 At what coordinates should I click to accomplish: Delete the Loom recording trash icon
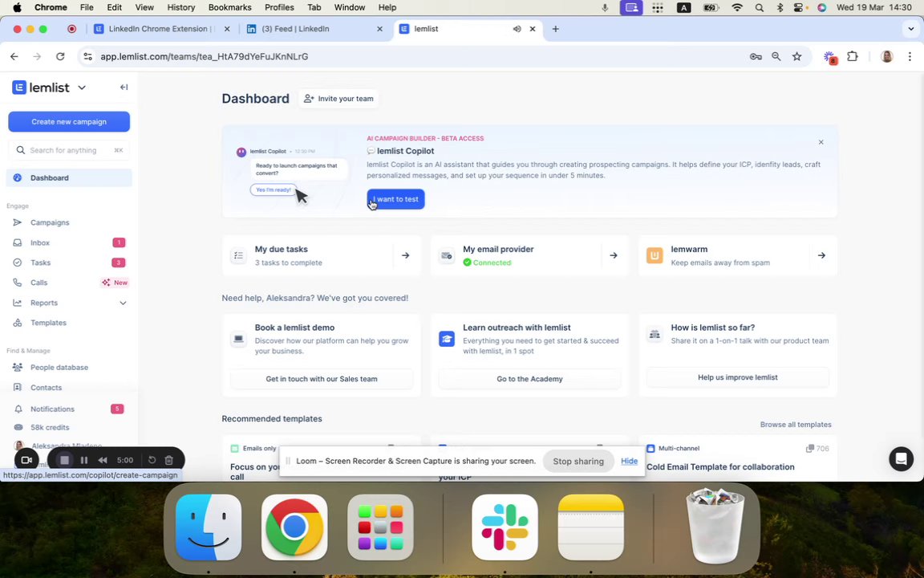(169, 460)
